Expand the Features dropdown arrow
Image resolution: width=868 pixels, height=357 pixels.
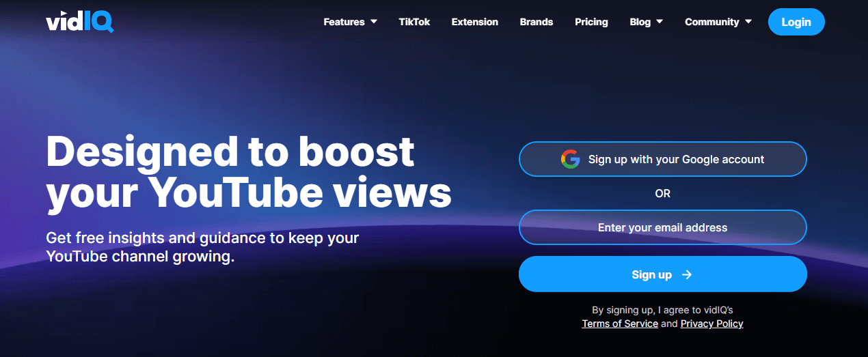pyautogui.click(x=374, y=22)
